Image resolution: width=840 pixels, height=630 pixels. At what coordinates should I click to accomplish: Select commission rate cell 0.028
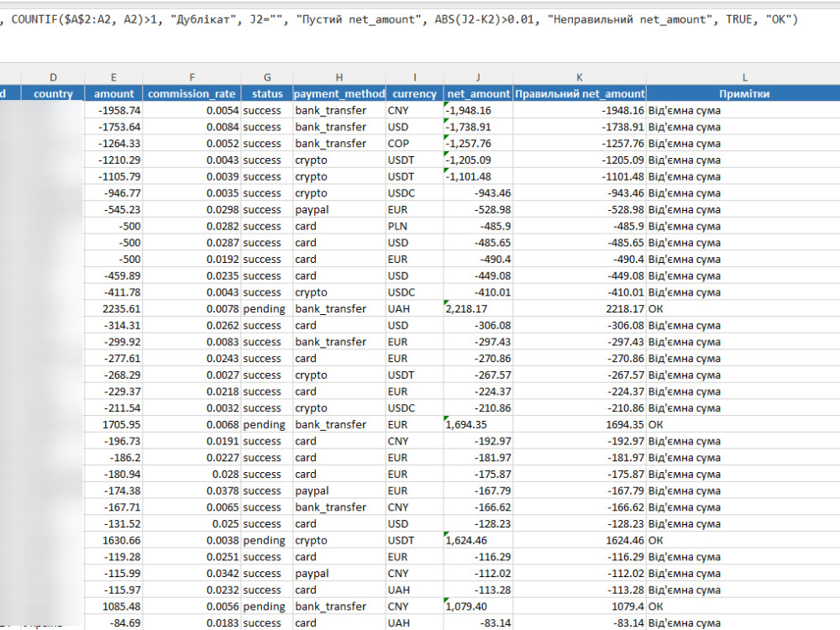(x=192, y=474)
